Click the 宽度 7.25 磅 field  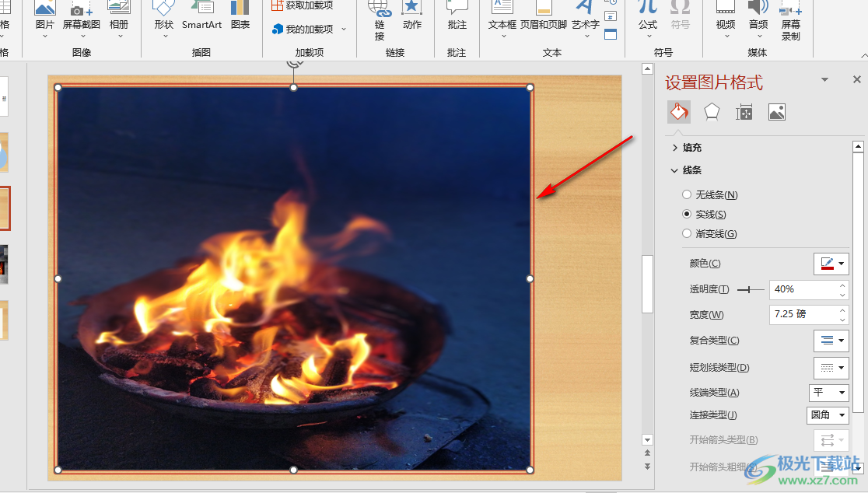pyautogui.click(x=803, y=314)
